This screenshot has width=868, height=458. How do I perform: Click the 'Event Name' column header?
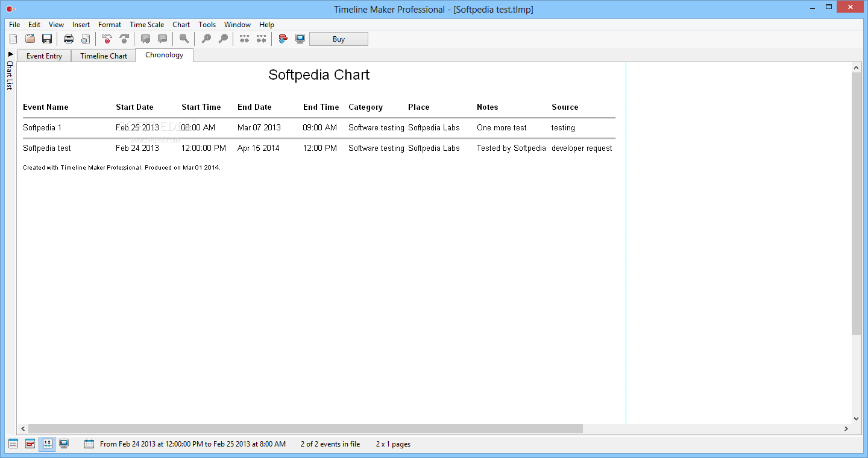tap(45, 107)
